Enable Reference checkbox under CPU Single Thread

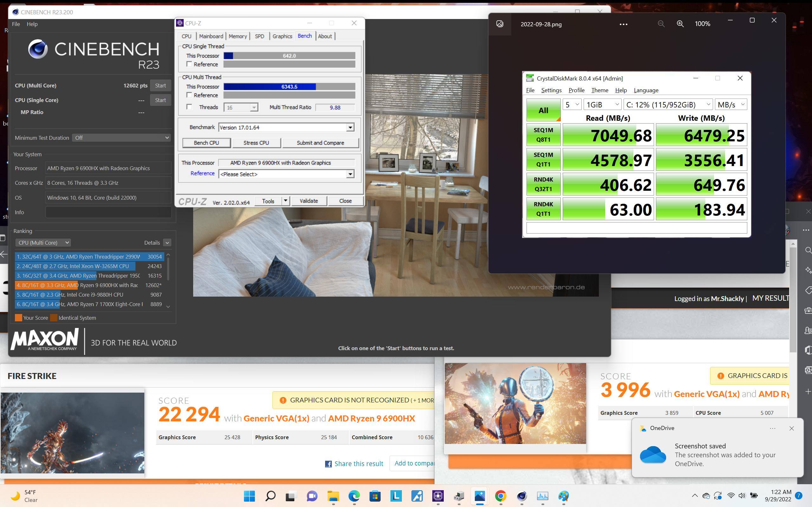point(189,64)
